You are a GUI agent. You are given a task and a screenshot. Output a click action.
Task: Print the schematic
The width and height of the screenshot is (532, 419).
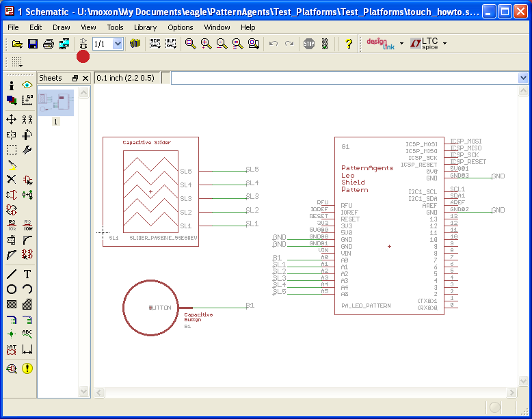48,44
